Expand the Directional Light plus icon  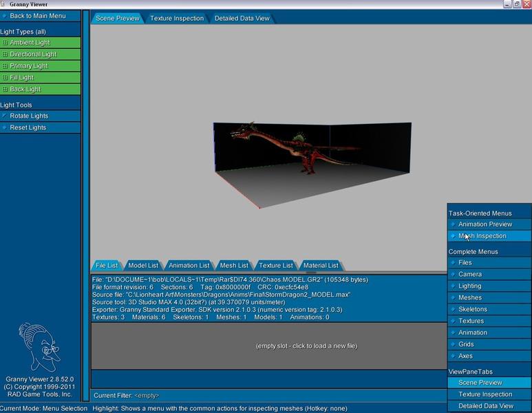click(5, 54)
